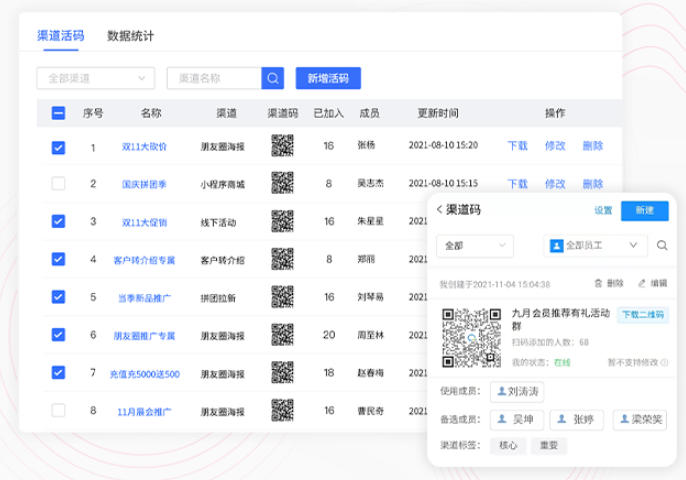Open the 国庆拼团季 name link
The width and height of the screenshot is (686, 480).
pyautogui.click(x=144, y=185)
